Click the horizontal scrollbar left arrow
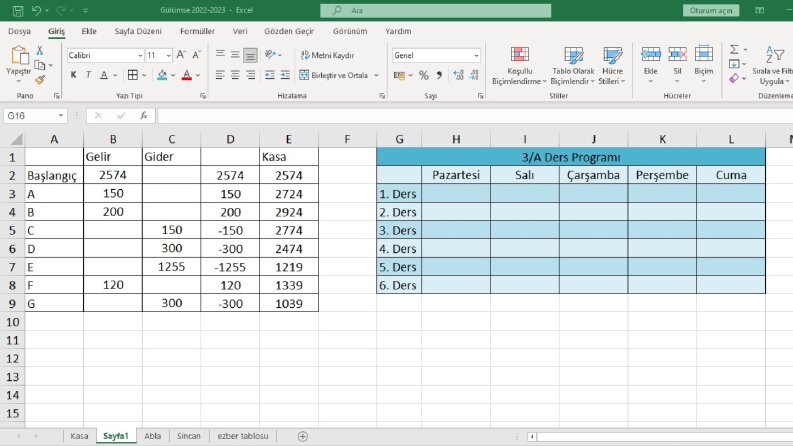The height and width of the screenshot is (446, 793). point(532,436)
